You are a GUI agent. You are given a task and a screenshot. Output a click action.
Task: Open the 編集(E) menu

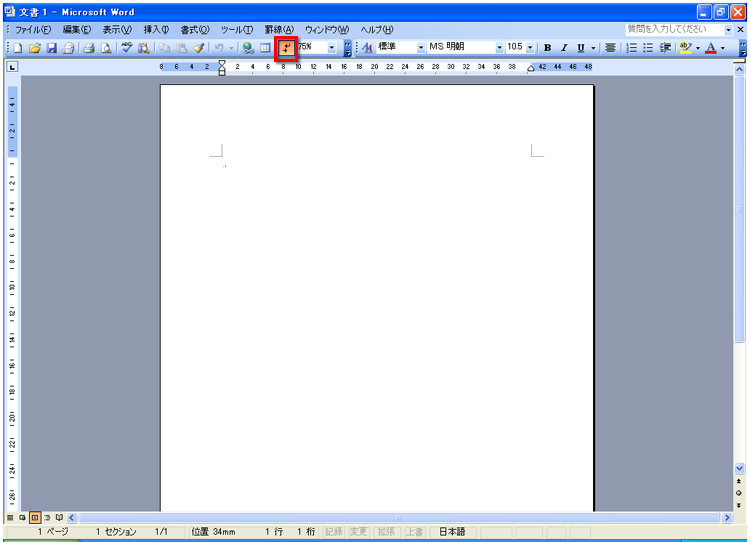(x=77, y=30)
